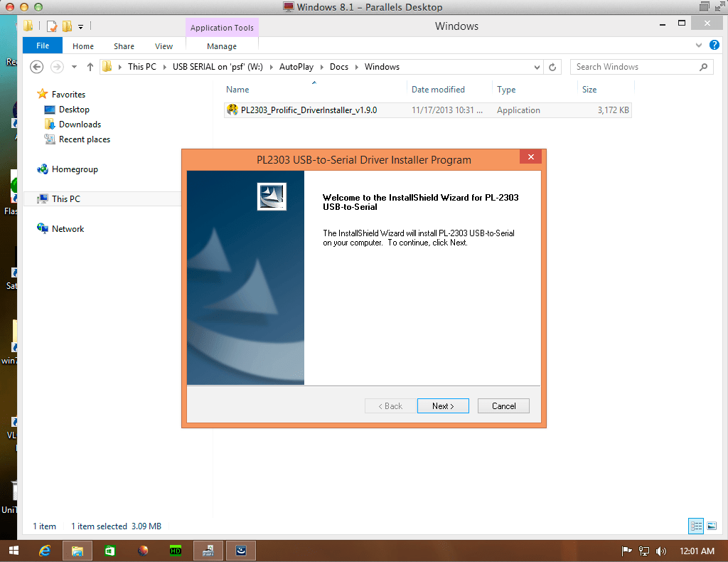Screen dimensions: 728x562
Task: Expand the ribbon with chevron
Action: (x=698, y=45)
